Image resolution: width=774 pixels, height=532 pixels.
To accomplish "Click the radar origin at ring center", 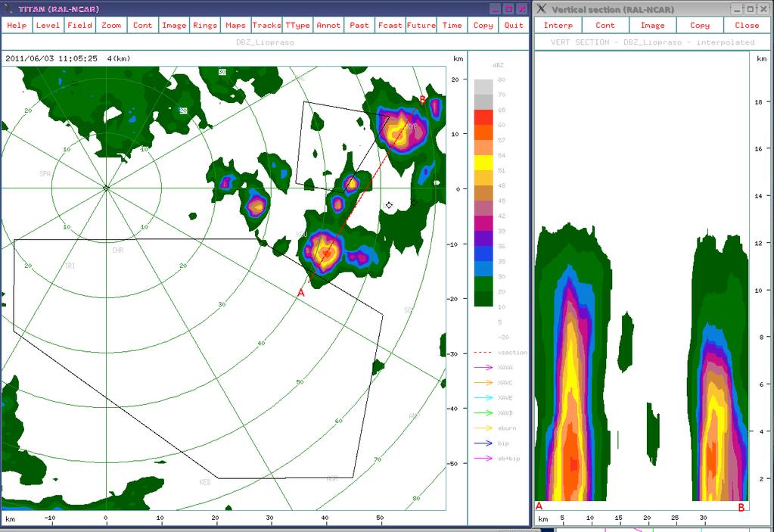I will tap(106, 188).
